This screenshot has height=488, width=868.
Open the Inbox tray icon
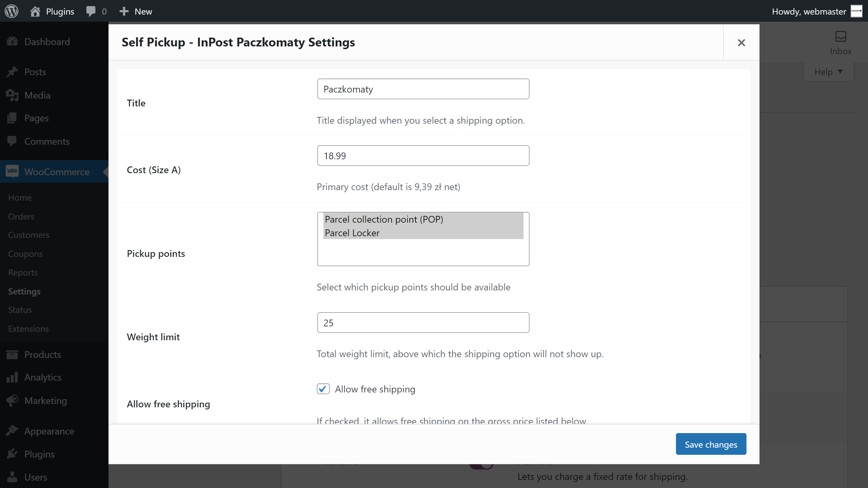point(841,37)
